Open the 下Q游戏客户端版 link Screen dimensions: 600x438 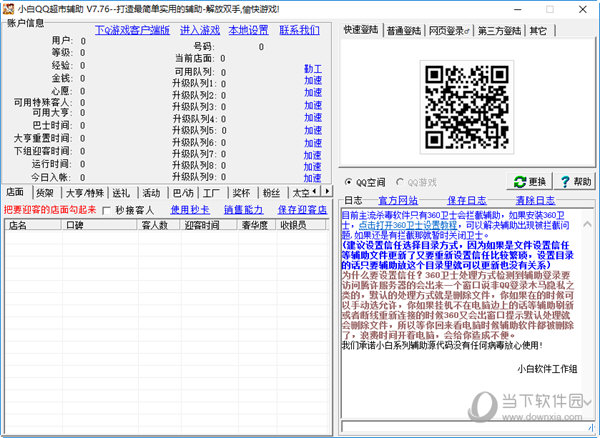coord(132,30)
